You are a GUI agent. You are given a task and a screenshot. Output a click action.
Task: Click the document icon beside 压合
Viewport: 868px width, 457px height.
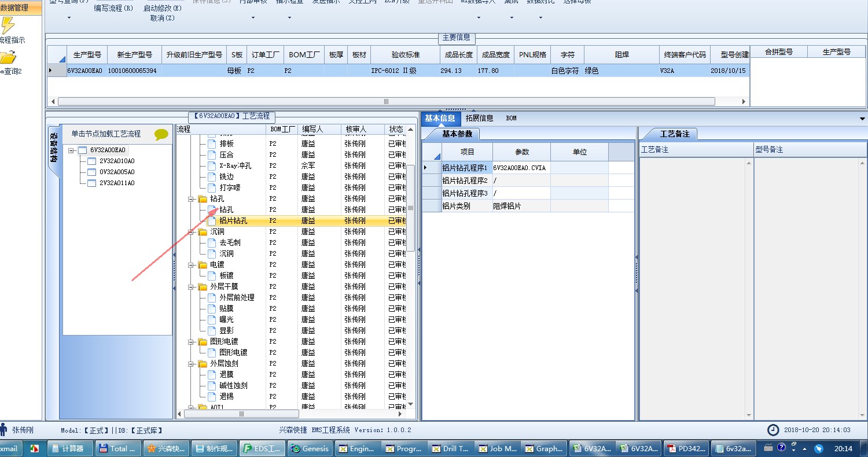tap(211, 154)
